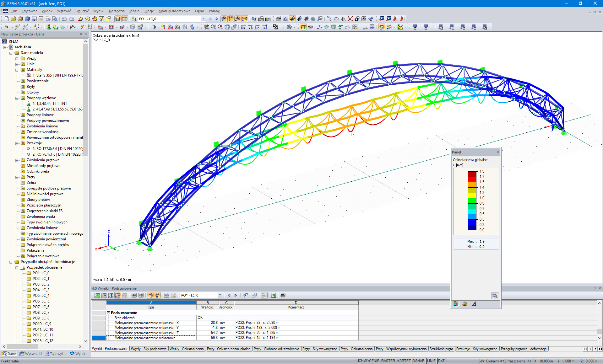
Task: Show view in X direction
Action: point(243,27)
